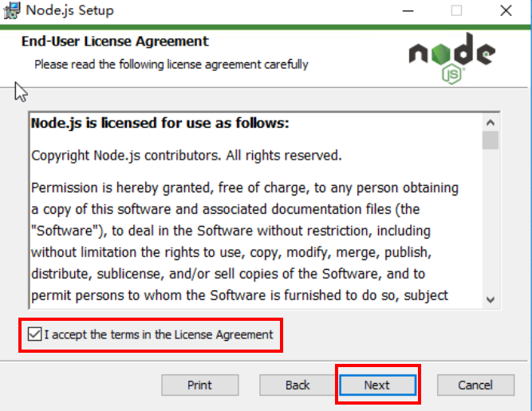Click the installer icon in the title bar

click(x=12, y=10)
